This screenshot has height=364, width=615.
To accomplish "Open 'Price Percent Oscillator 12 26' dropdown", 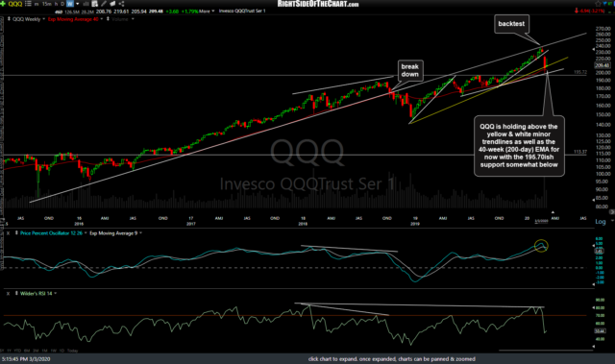I will tap(86, 233).
